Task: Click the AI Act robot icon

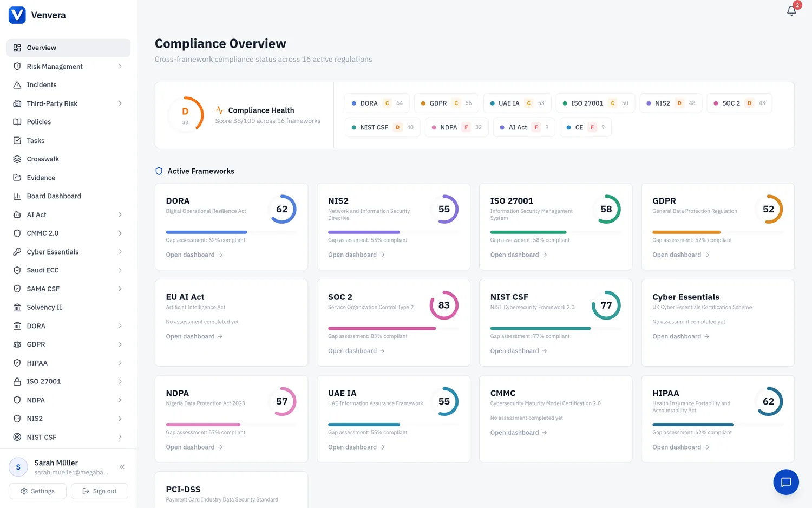Action: [17, 215]
